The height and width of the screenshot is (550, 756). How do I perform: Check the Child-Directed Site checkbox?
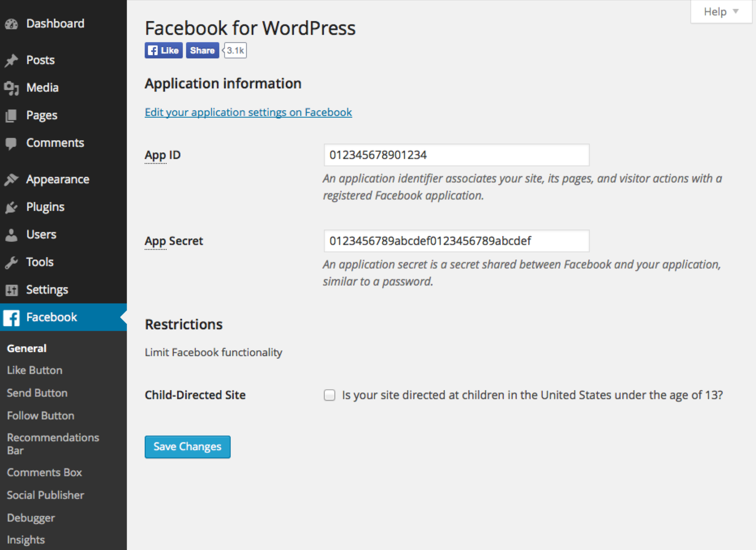pyautogui.click(x=330, y=395)
